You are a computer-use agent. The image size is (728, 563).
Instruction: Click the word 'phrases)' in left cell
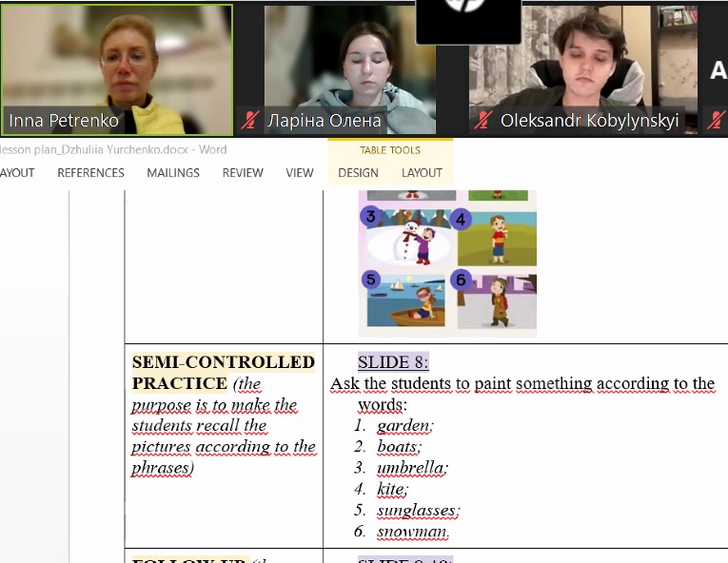point(163,468)
